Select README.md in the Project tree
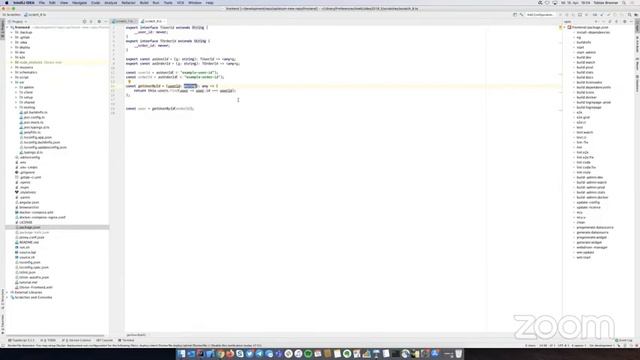This screenshot has height=360, width=640. click(x=29, y=242)
